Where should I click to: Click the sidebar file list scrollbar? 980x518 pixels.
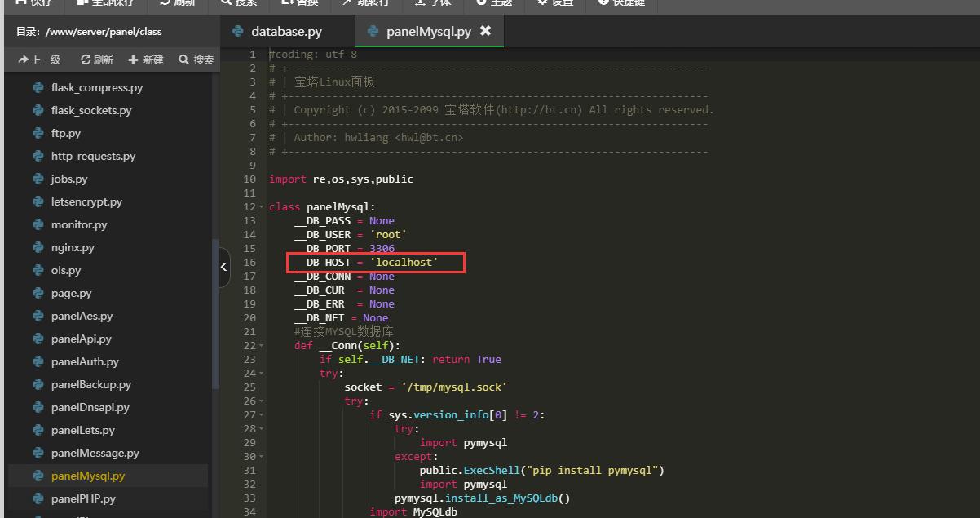pyautogui.click(x=215, y=314)
